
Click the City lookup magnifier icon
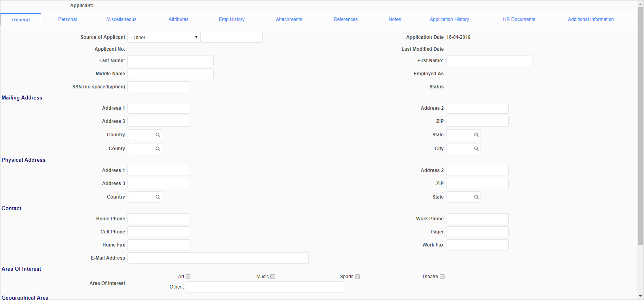pyautogui.click(x=476, y=149)
